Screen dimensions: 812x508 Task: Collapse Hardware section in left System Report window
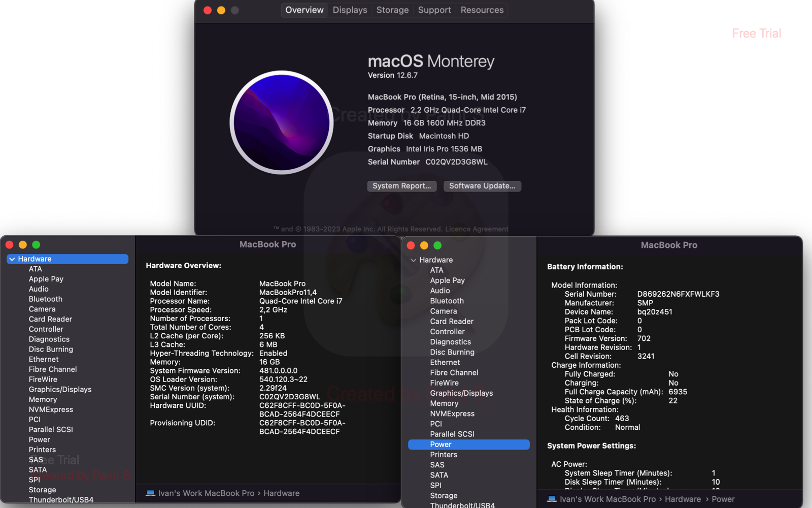pos(12,259)
